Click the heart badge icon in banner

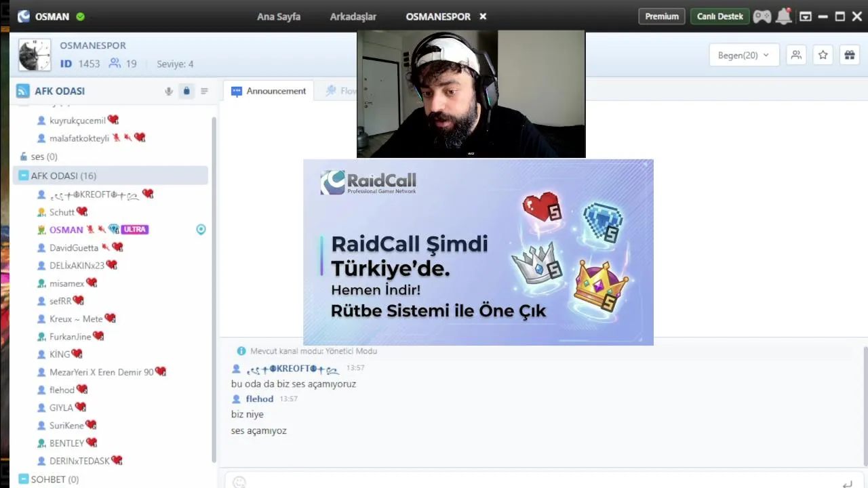click(542, 207)
